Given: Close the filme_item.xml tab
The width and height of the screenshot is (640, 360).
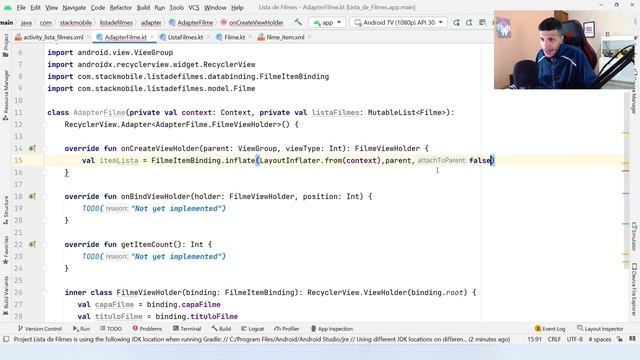Looking at the screenshot, I should pyautogui.click(x=310, y=37).
